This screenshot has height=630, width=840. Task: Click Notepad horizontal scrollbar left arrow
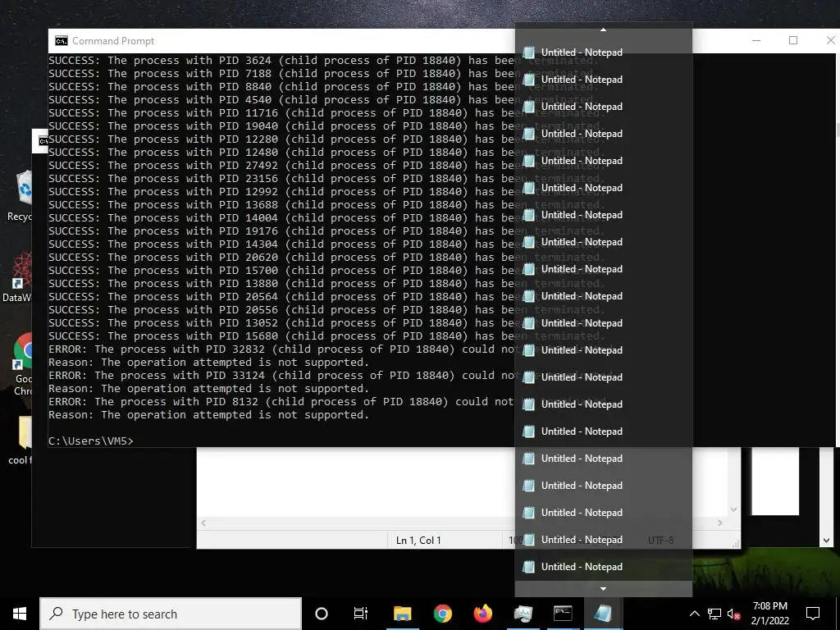point(203,523)
